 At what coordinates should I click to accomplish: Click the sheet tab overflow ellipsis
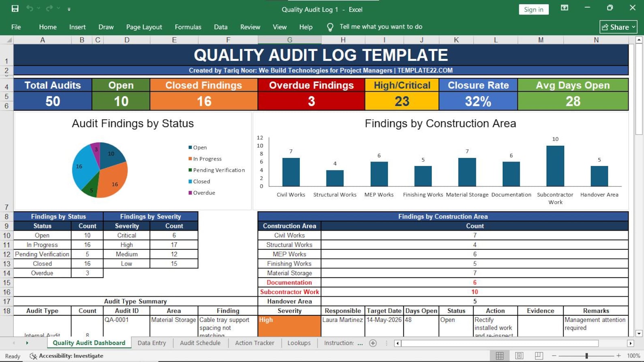click(x=360, y=343)
